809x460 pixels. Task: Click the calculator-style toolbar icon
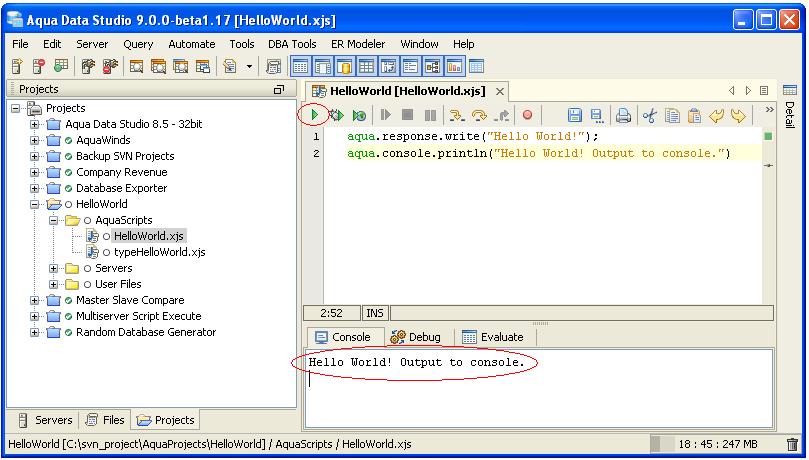[x=273, y=66]
